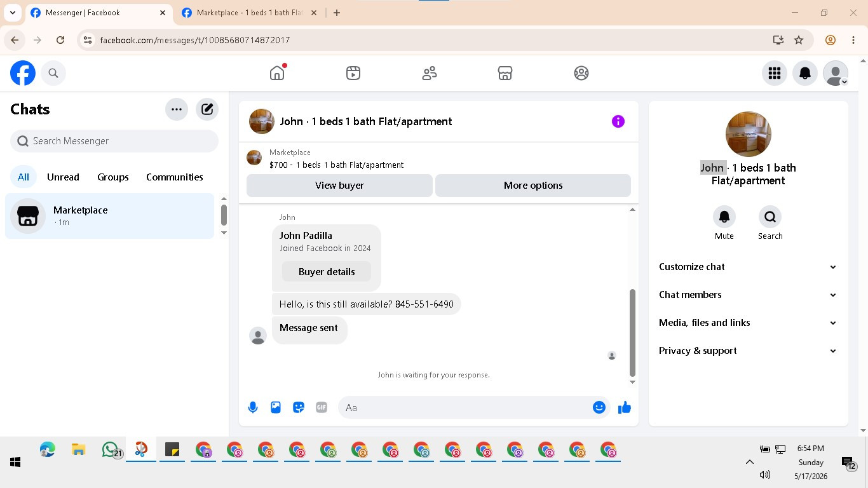Click the Facebook logo
868x488 pixels.
tap(23, 73)
